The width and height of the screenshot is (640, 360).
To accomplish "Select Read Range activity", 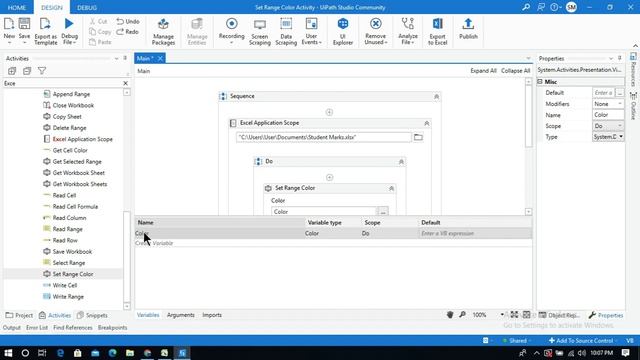I will [x=63, y=229].
